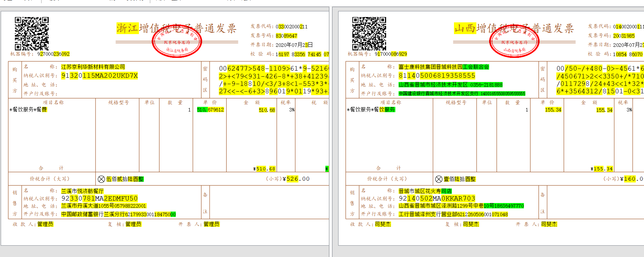Click cipher line starting 2>+<79<931

274,76
